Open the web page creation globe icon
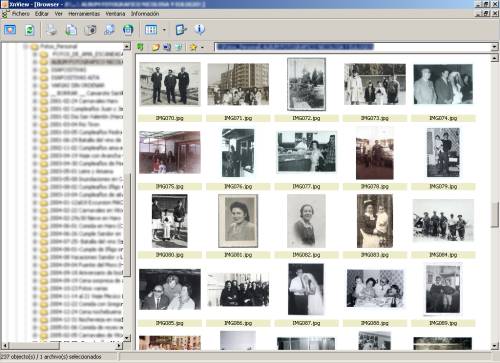The height and width of the screenshot is (363, 500). 128,30
